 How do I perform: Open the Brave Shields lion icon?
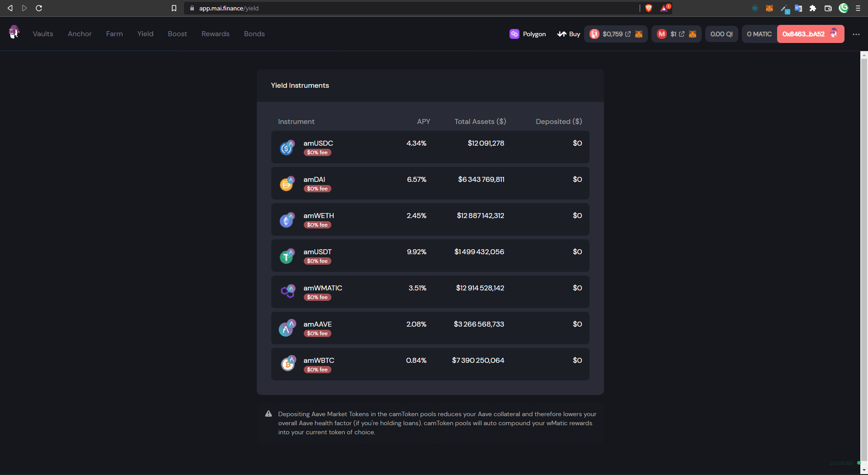coord(649,8)
